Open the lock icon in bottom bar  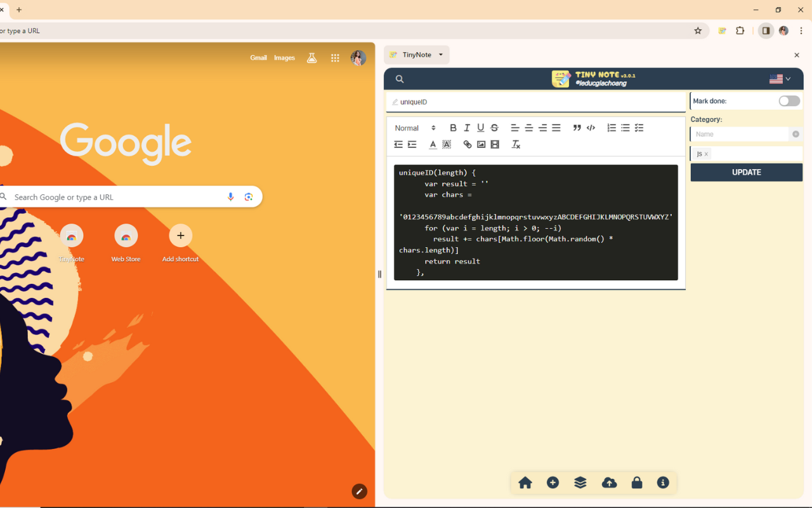tap(637, 483)
